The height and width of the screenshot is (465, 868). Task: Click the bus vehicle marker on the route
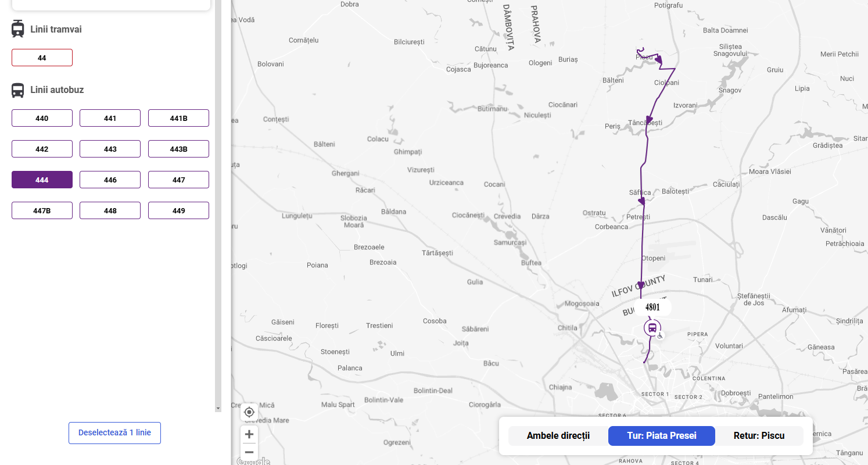[652, 328]
